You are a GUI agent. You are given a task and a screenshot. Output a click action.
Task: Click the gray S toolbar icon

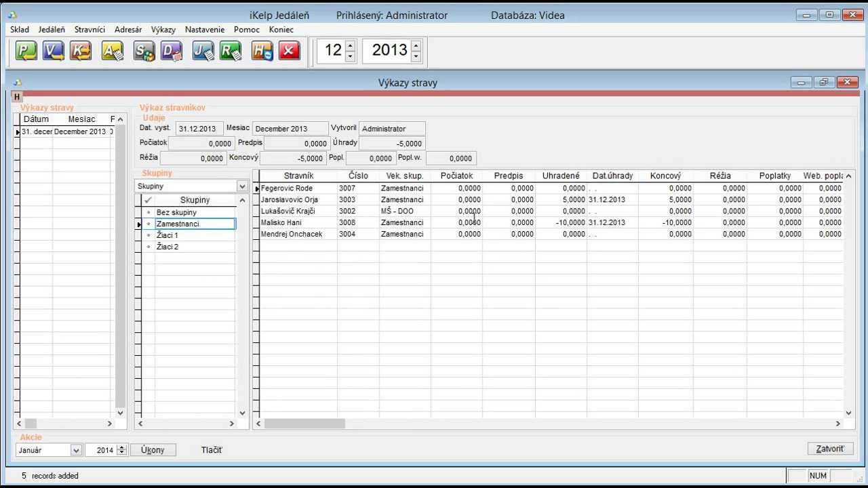(x=144, y=51)
